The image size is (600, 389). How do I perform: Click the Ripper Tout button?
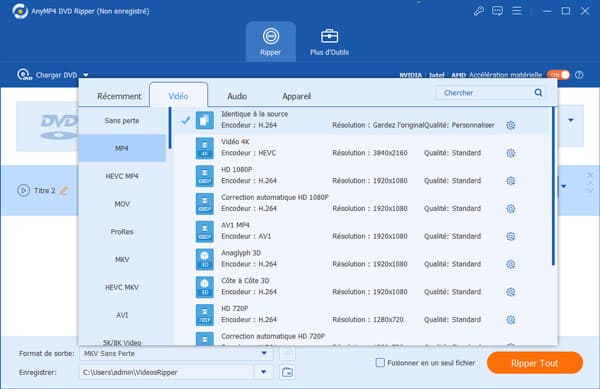(535, 363)
